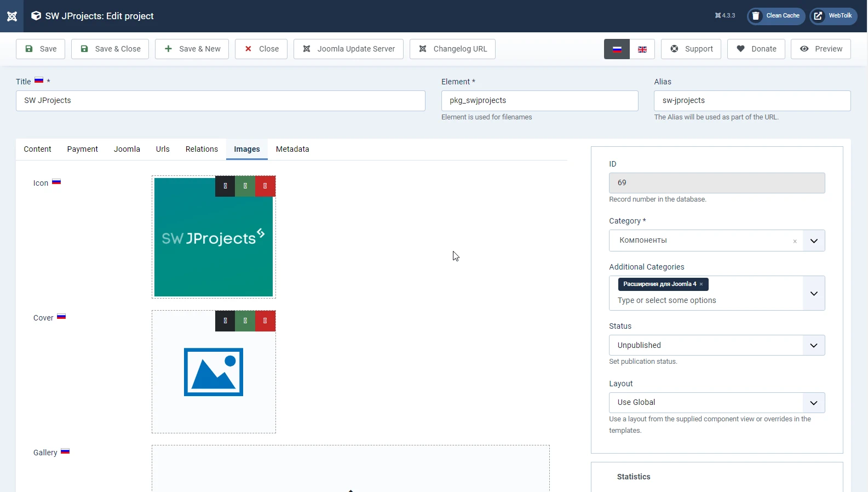Click the green button on the Icon image
The image size is (868, 492).
coord(245,186)
